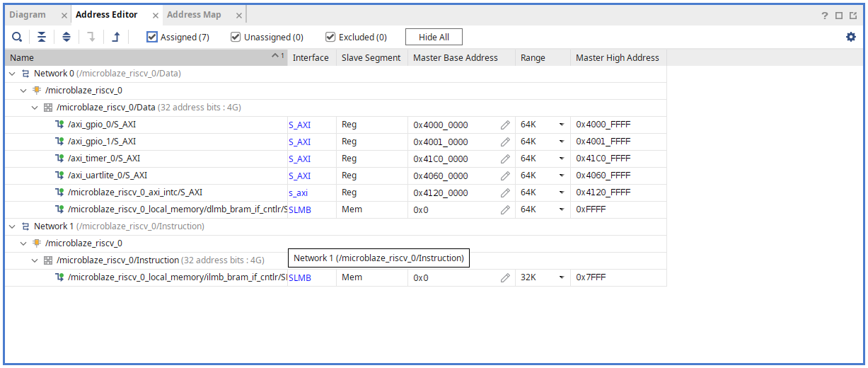This screenshot has height=368, width=868.
Task: Open Range dropdown for axi_gpio_0 row
Action: click(x=562, y=125)
